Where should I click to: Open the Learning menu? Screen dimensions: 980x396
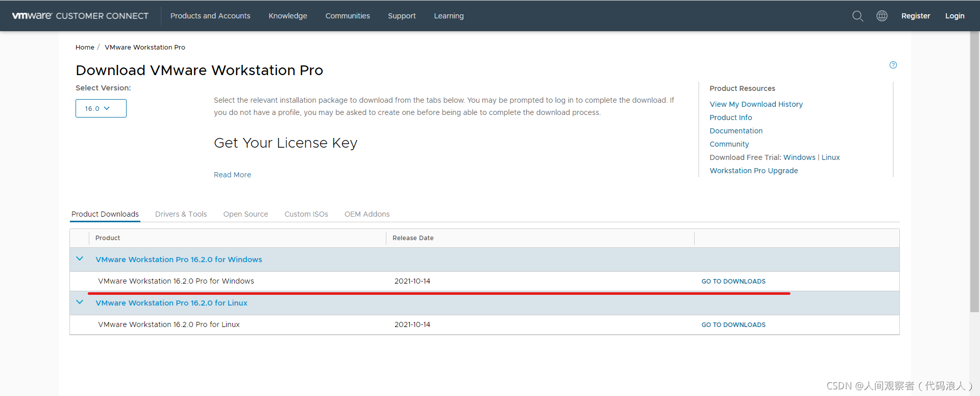click(x=449, y=16)
